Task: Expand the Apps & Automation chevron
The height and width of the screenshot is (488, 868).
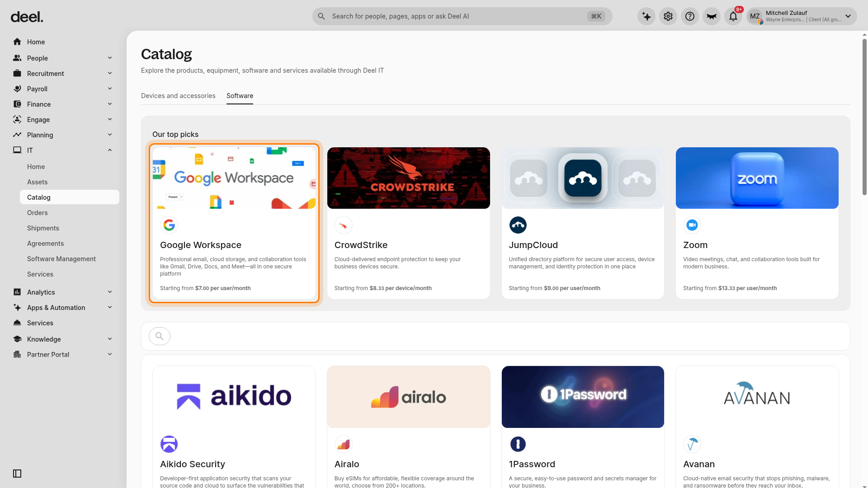Action: [x=110, y=307]
